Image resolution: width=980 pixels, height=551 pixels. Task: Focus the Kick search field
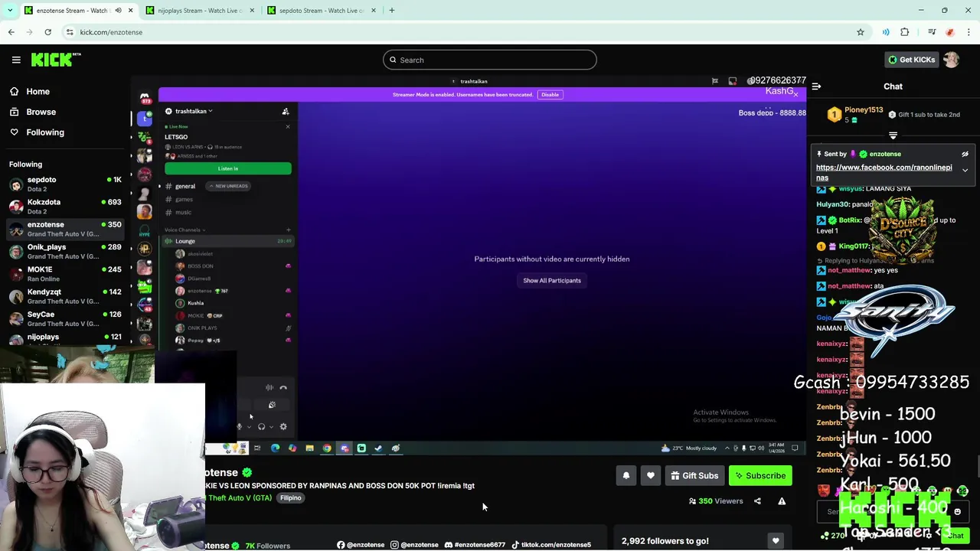point(490,60)
